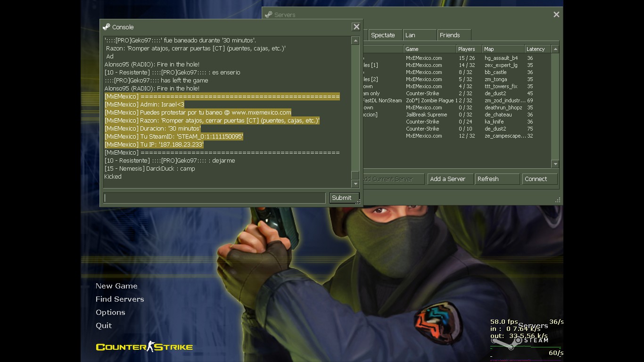
Task: Click the Console scrollbar down arrow
Action: click(x=355, y=184)
